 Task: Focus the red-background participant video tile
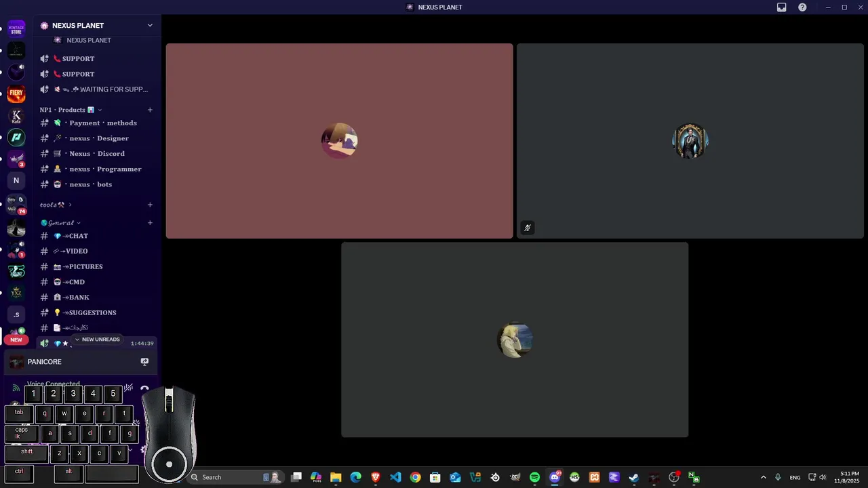339,141
